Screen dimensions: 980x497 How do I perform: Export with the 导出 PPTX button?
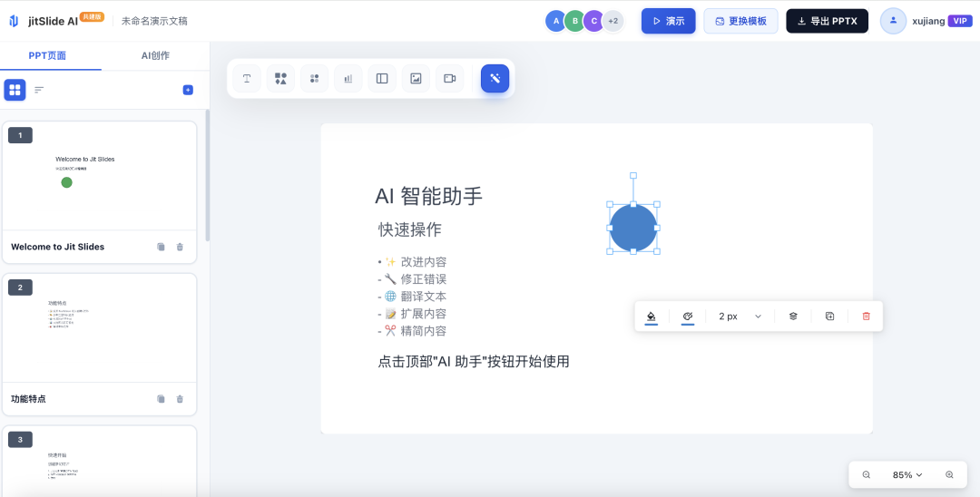point(827,21)
